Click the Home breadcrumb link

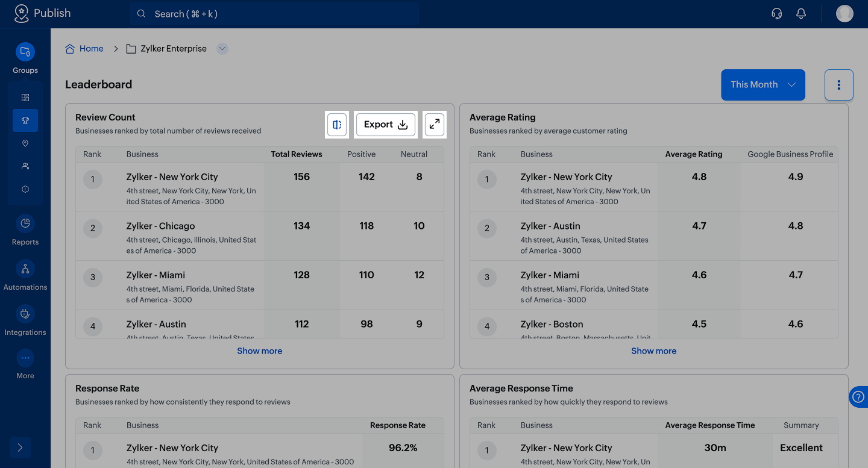[91, 49]
